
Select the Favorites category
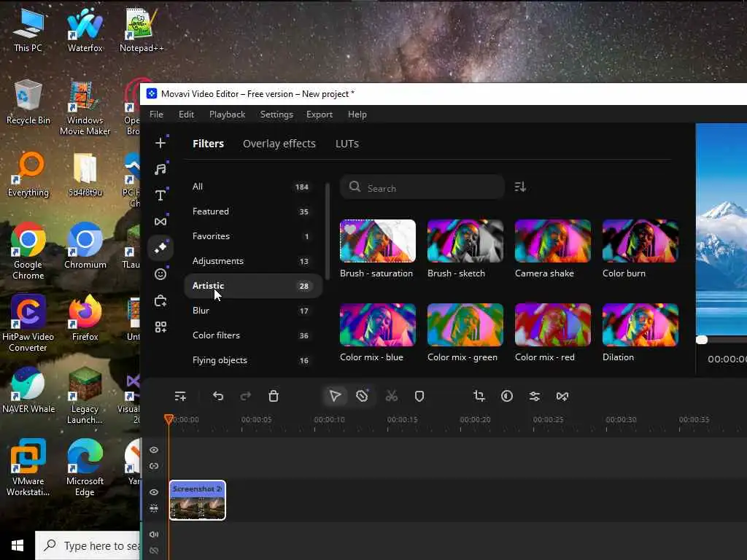pos(252,236)
